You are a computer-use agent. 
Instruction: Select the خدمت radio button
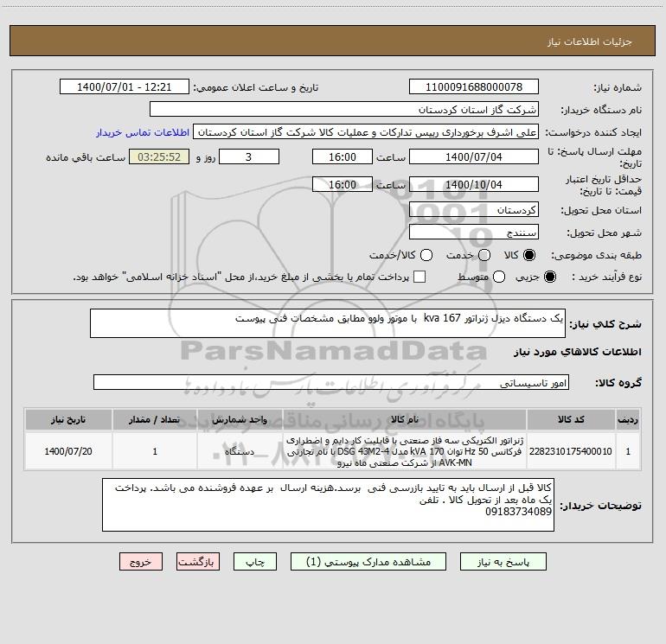tap(484, 255)
